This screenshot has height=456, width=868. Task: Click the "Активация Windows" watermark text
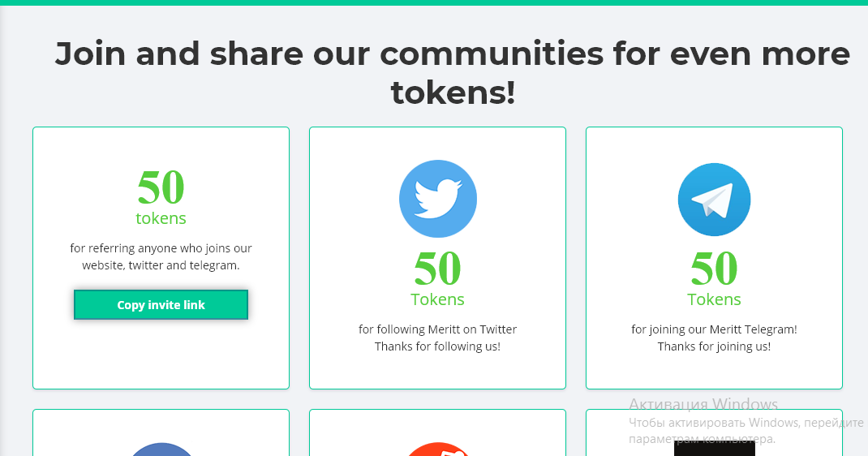[703, 405]
